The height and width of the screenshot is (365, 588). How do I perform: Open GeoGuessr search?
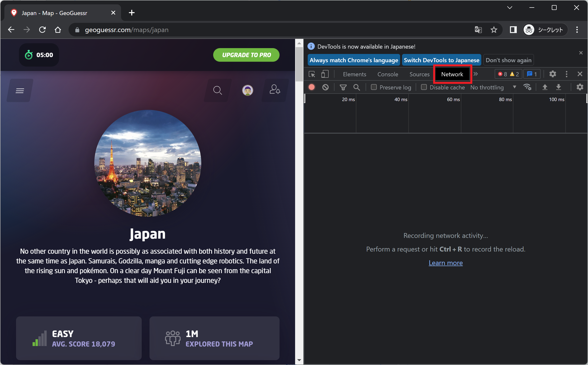click(x=217, y=90)
